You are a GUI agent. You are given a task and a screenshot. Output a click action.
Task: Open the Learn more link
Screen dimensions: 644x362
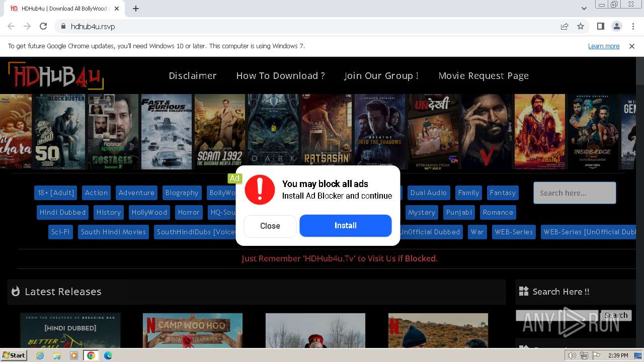604,46
